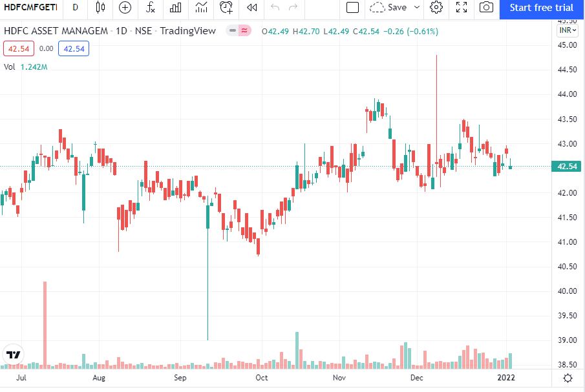Viewport: 585px width, 392px height.
Task: Click the O42.49 open value in legend
Action: point(275,31)
